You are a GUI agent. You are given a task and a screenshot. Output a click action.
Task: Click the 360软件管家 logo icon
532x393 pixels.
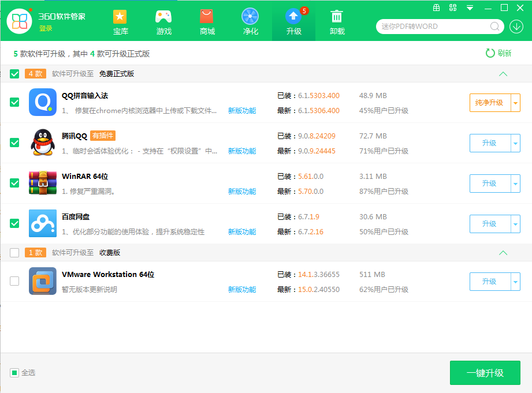pyautogui.click(x=19, y=21)
